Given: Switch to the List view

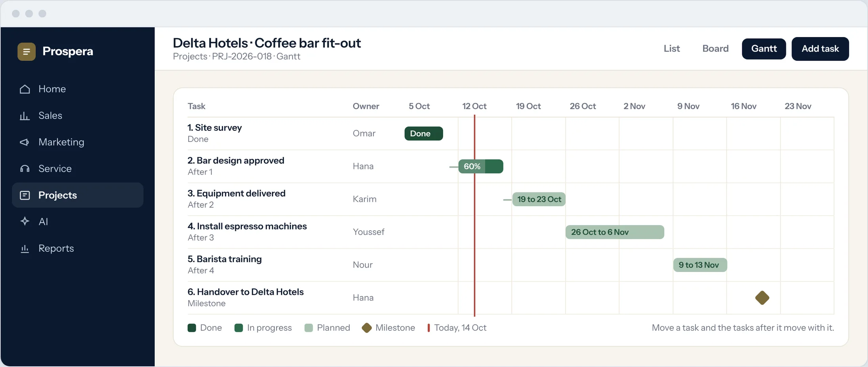Looking at the screenshot, I should pos(672,48).
